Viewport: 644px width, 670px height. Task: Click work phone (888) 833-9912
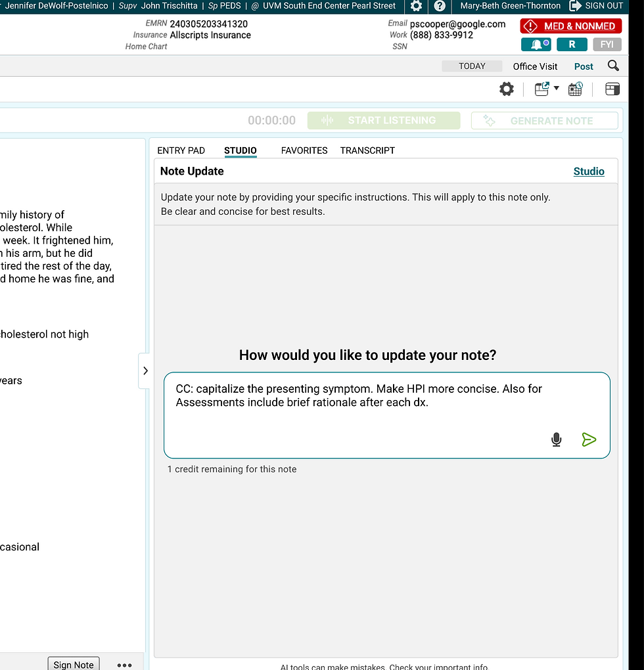(x=442, y=35)
